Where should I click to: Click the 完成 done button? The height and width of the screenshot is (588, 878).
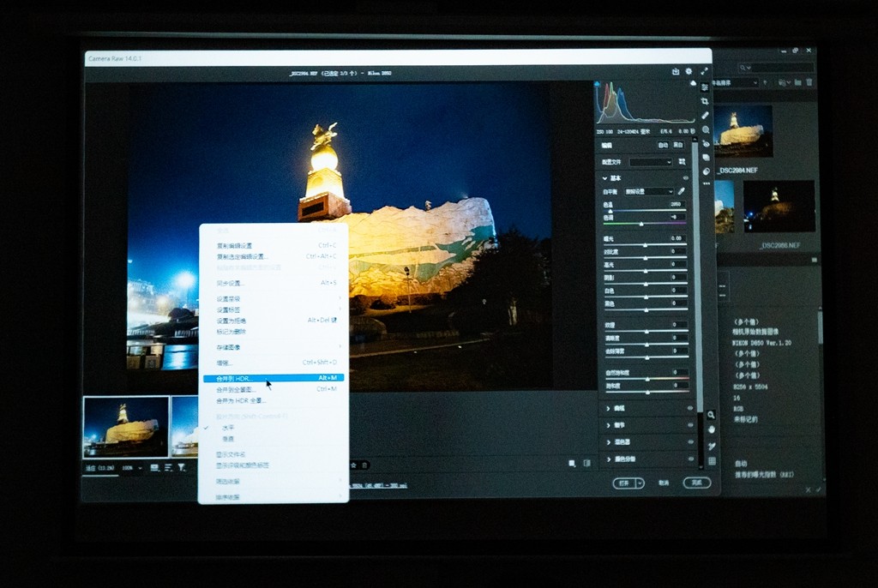(x=696, y=483)
